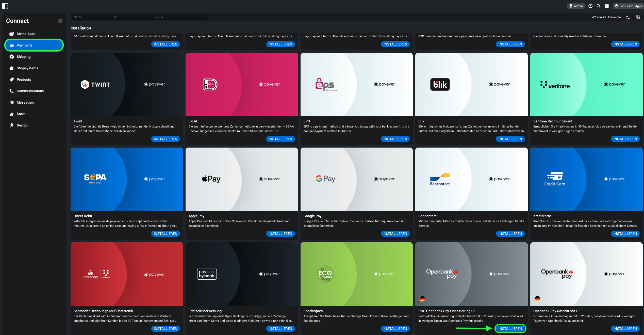Open the Name filter dropdown
Screen dimensions: 644x335
coord(91,17)
